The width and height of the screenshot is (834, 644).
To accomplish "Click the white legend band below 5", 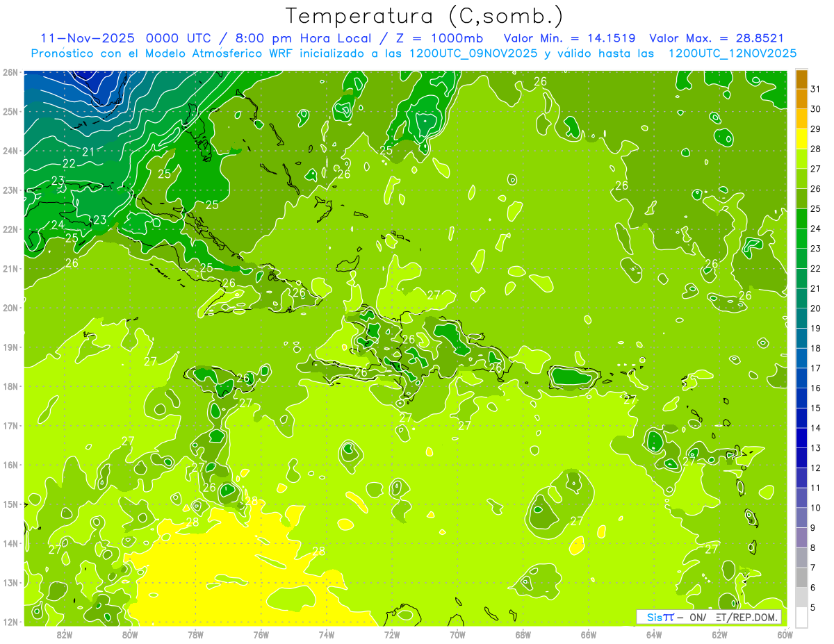I will (x=801, y=617).
